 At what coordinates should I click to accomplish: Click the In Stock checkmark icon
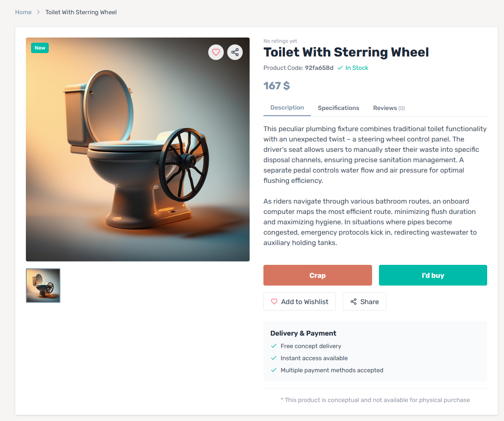(x=340, y=68)
